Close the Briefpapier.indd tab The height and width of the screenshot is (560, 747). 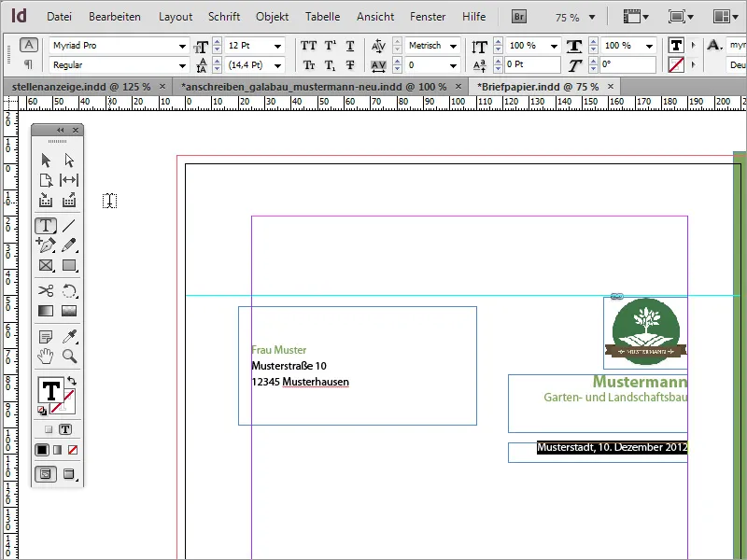pos(611,87)
